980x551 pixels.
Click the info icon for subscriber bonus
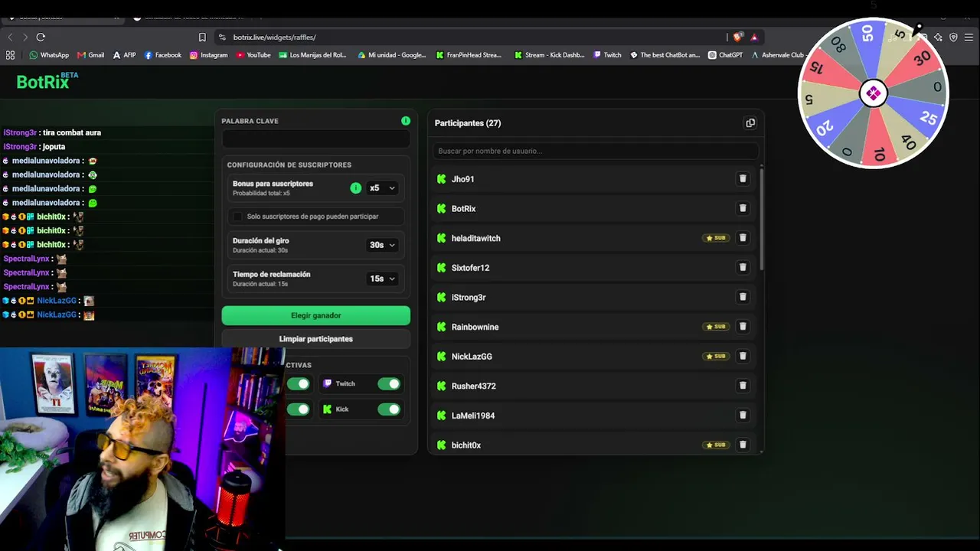(x=355, y=188)
